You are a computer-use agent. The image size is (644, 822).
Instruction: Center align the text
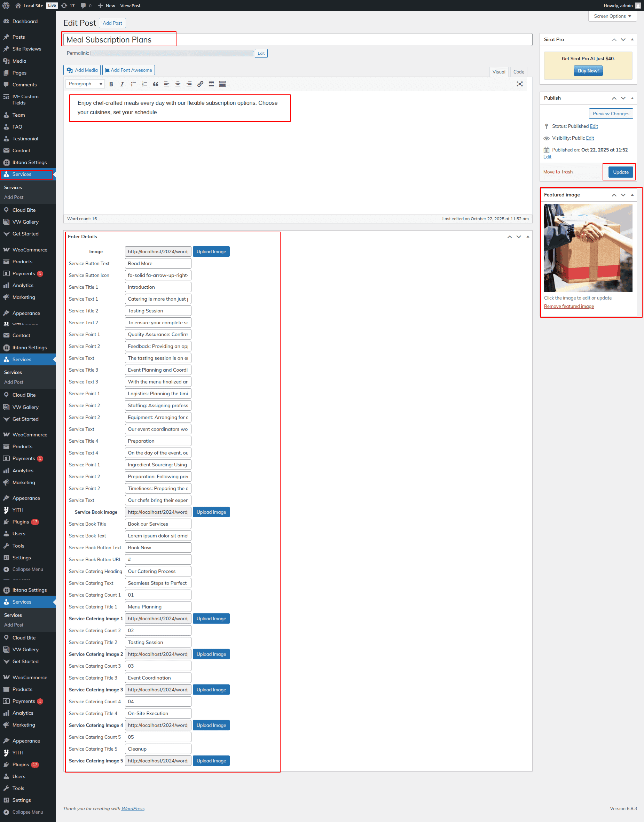[x=178, y=84]
